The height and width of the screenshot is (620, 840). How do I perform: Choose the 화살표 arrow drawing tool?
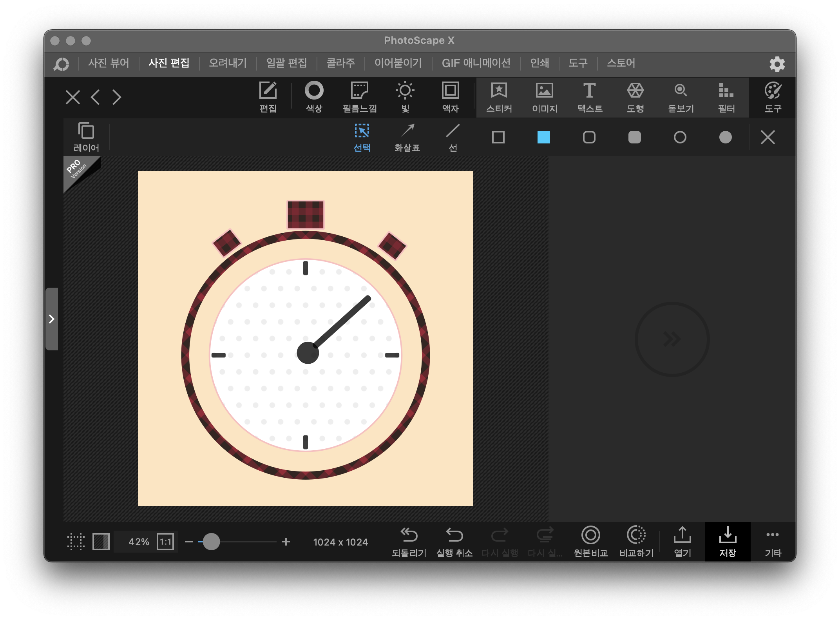407,137
